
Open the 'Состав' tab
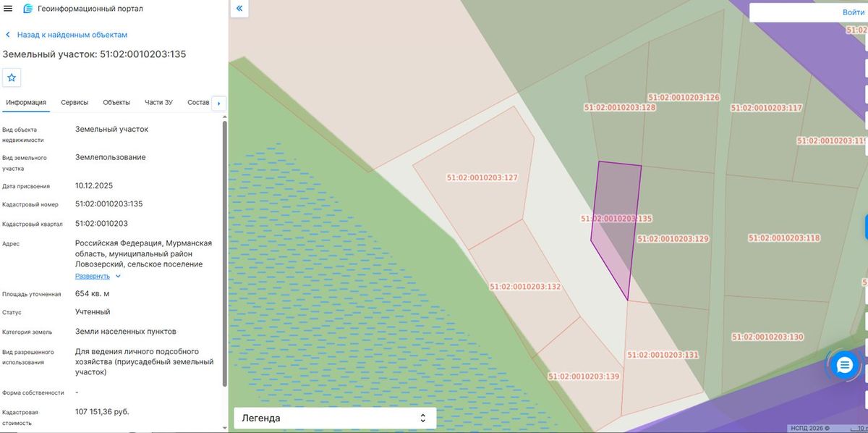pyautogui.click(x=198, y=102)
